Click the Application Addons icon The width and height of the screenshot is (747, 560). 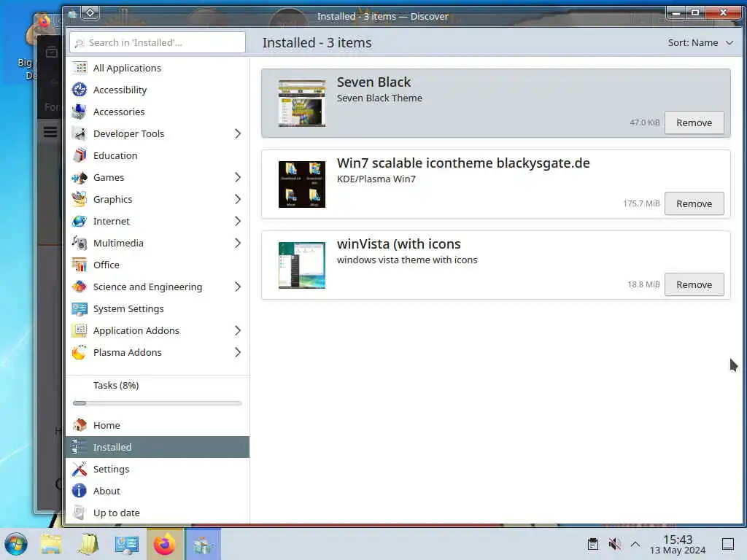click(80, 331)
